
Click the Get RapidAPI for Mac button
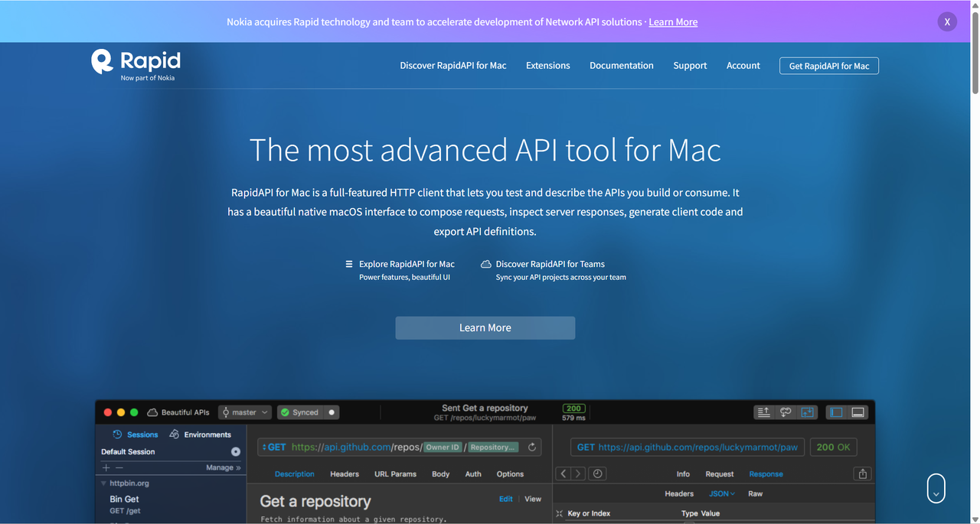(829, 66)
